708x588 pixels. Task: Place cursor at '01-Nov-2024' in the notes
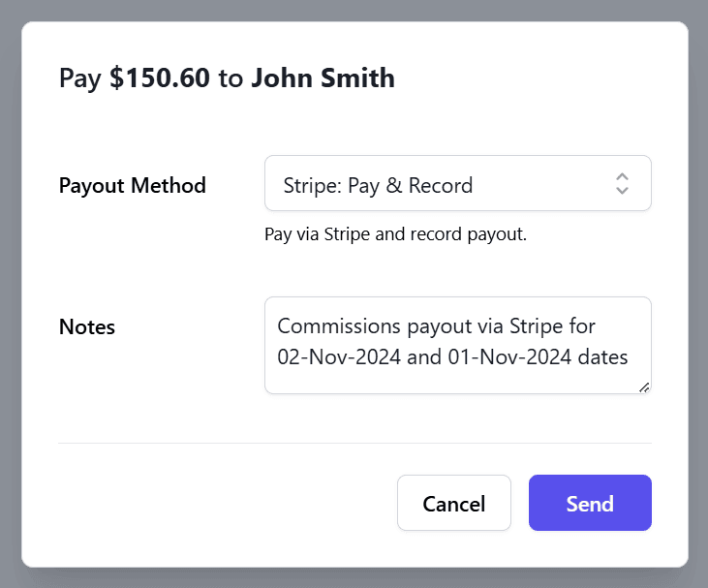[x=509, y=356]
